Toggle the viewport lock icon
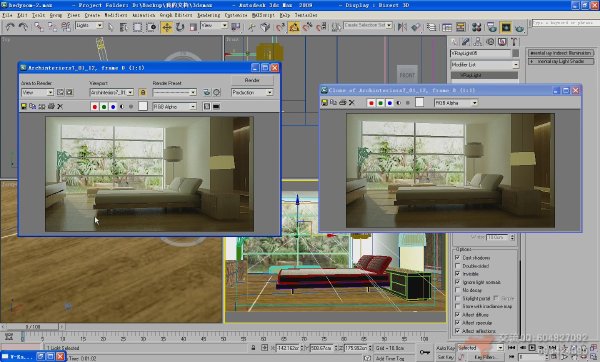Image resolution: width=600 pixels, height=362 pixels. [142, 93]
